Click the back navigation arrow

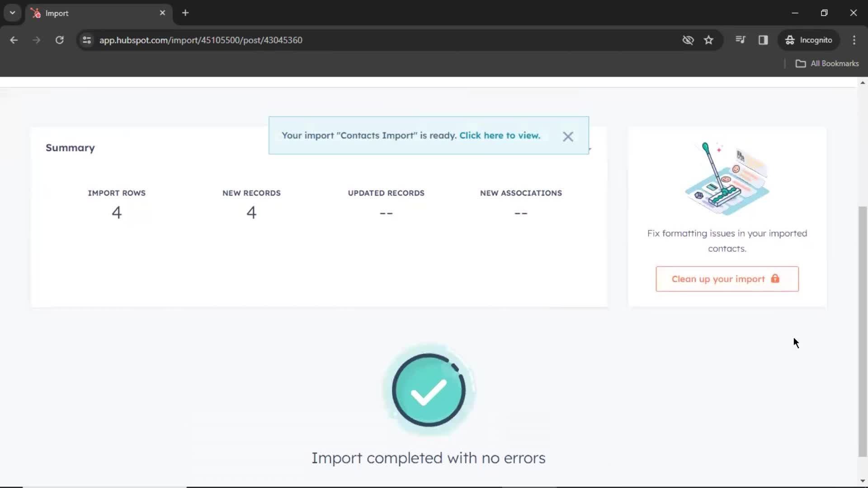click(14, 40)
